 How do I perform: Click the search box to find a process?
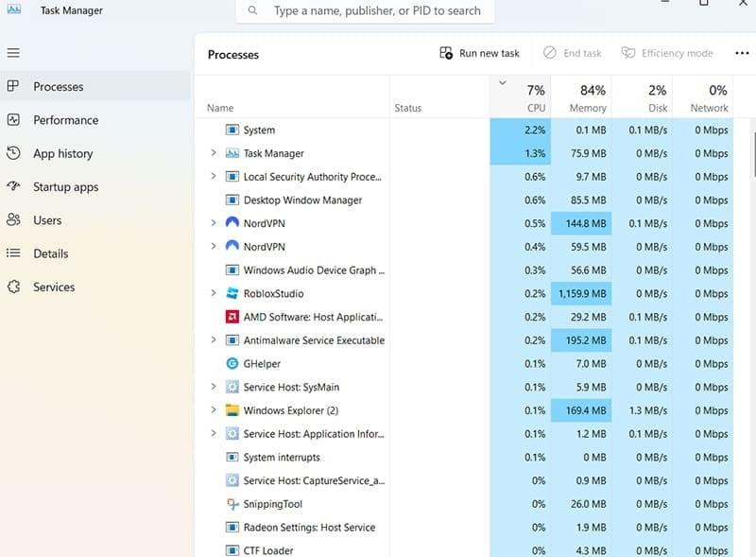coord(365,10)
